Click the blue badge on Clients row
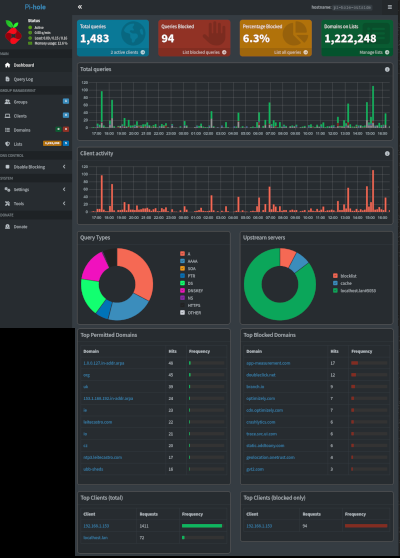The width and height of the screenshot is (400, 558). pos(66,115)
